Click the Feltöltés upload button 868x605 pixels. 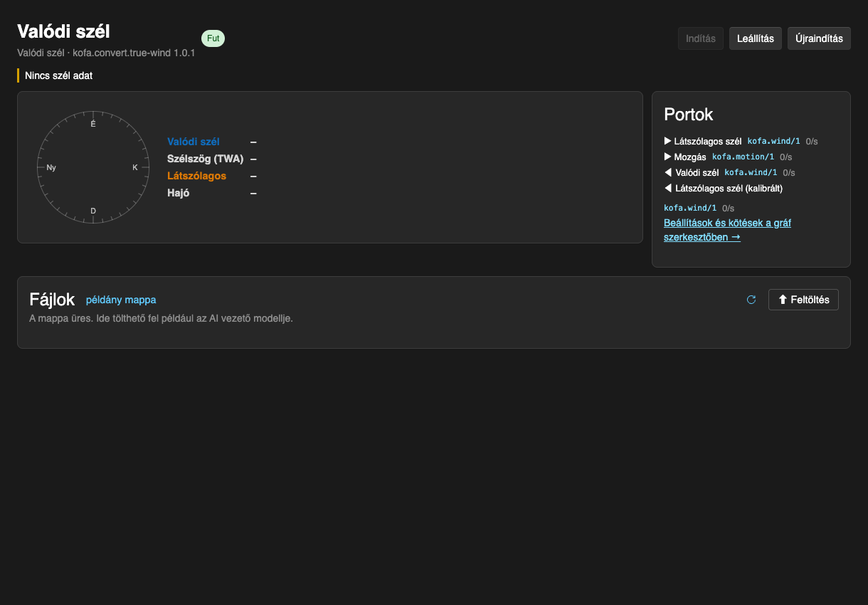(803, 300)
